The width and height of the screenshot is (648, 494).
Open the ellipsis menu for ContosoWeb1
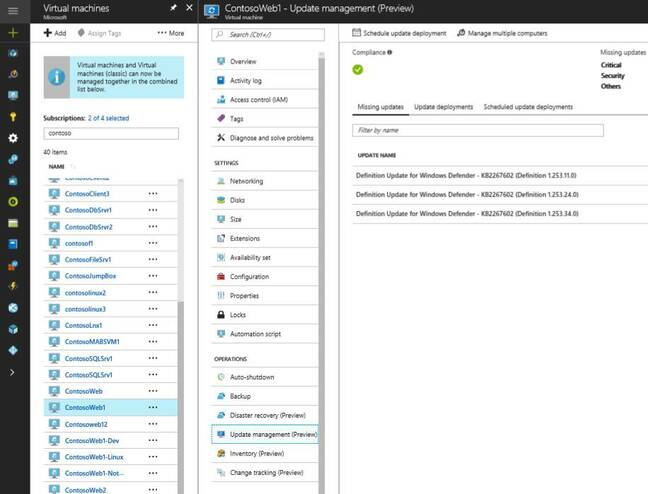[153, 407]
